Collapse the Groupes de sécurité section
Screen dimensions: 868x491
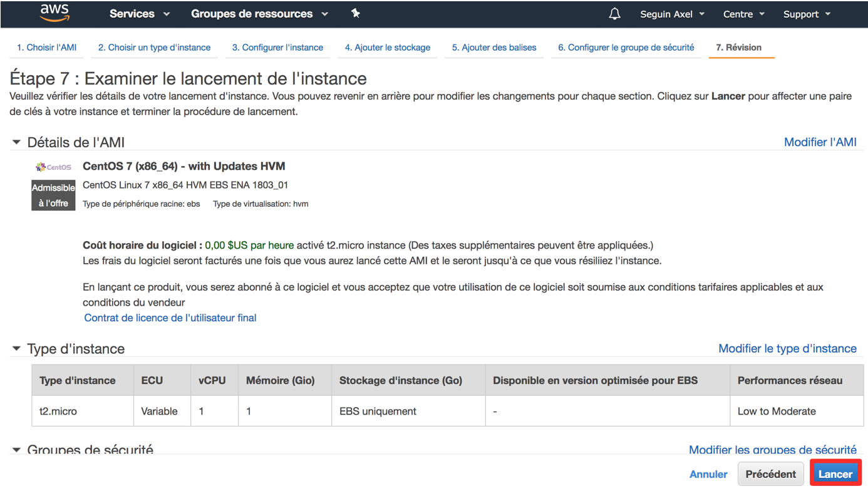tap(16, 450)
